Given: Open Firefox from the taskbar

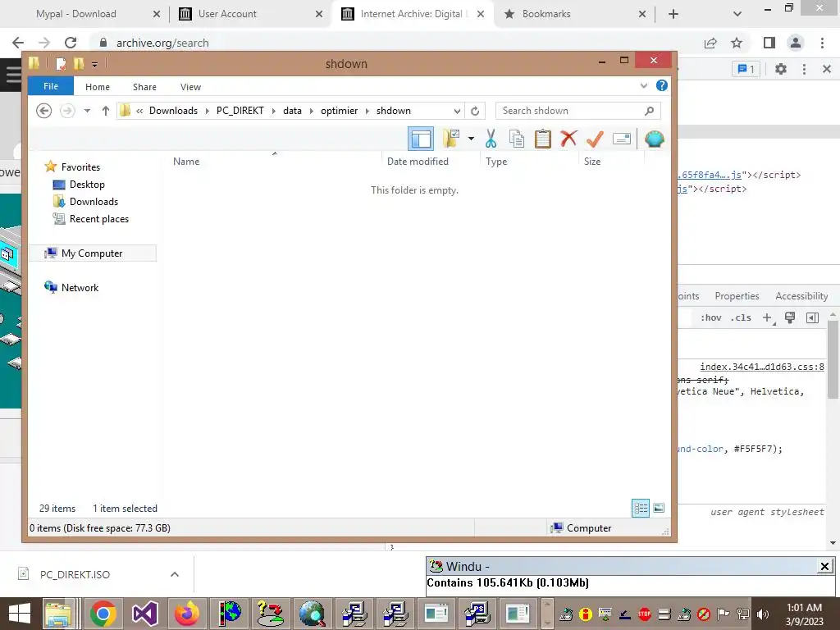Looking at the screenshot, I should click(187, 614).
